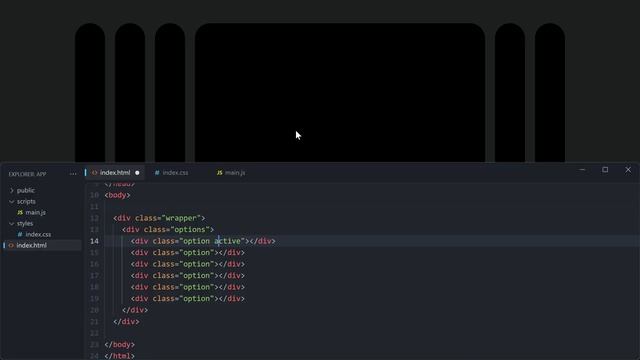Click line number 14 in the gutter

94,241
